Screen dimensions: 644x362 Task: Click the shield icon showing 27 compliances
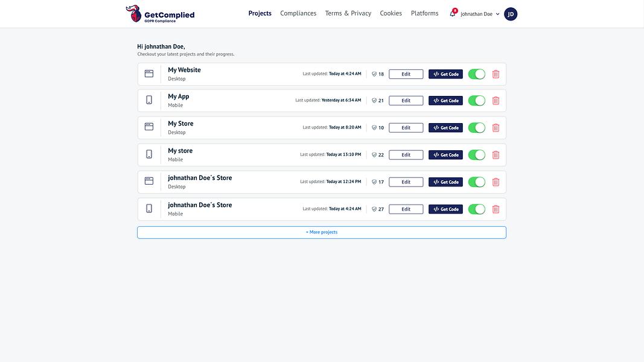374,209
